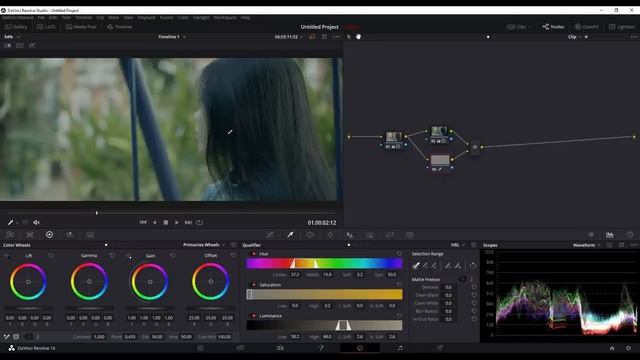
Task: Play forward
Action: click(x=177, y=222)
